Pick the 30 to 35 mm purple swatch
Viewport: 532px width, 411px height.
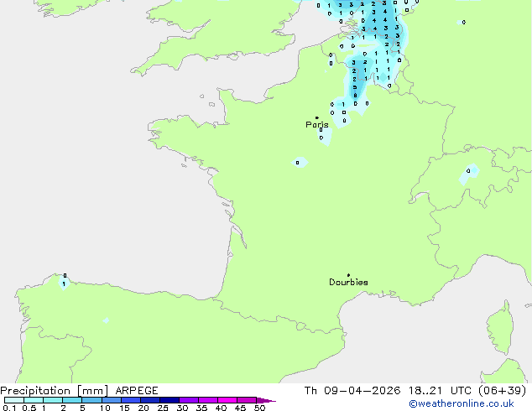[189, 400]
